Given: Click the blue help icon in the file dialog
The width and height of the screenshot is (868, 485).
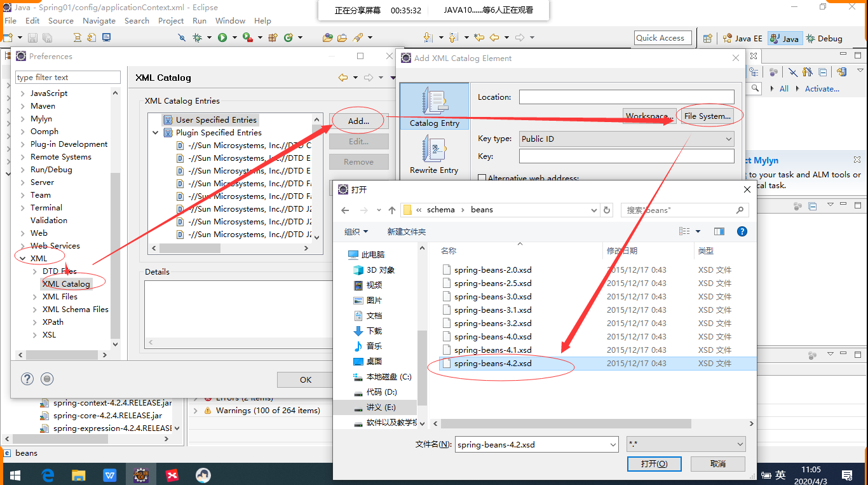Looking at the screenshot, I should coord(741,231).
